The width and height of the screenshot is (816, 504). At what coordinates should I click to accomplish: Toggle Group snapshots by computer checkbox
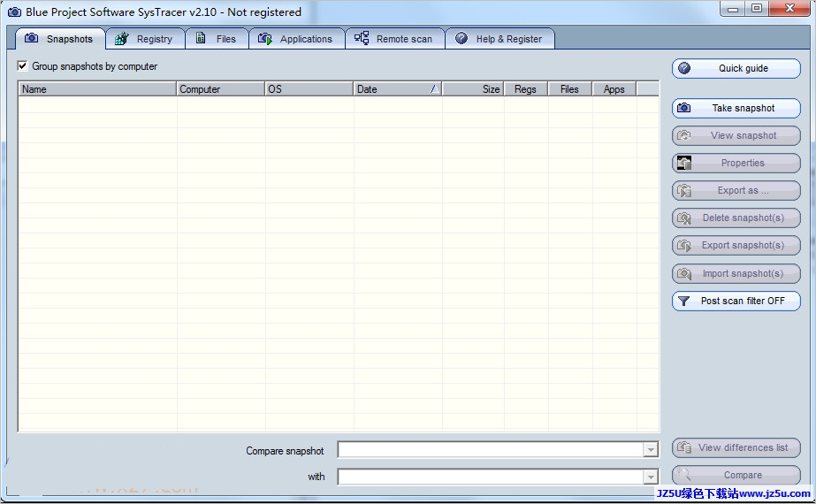pos(22,66)
